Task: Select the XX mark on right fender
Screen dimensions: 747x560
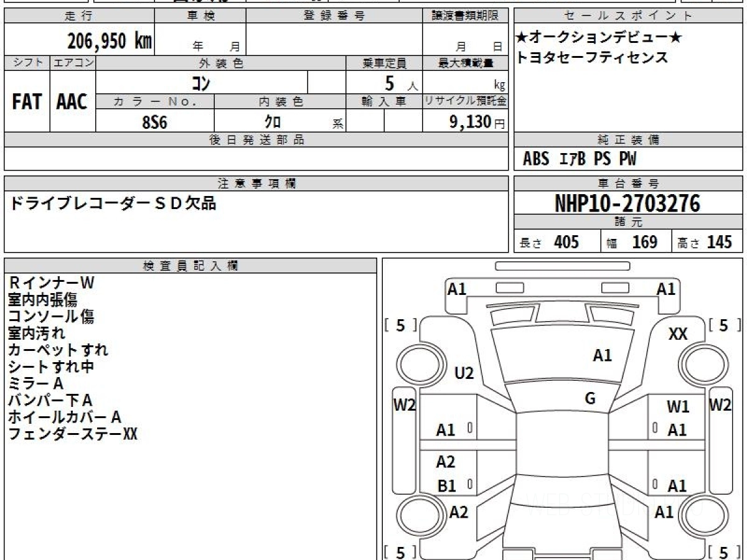Action: point(678,334)
